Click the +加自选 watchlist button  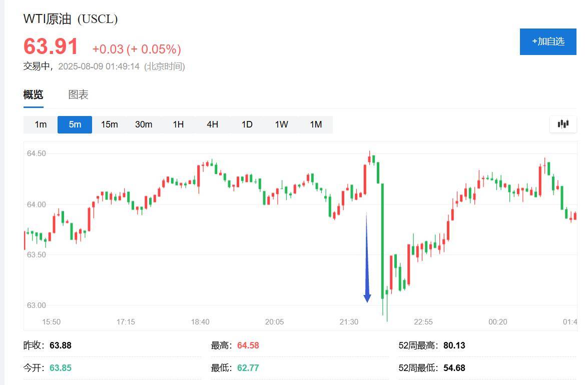pos(548,41)
